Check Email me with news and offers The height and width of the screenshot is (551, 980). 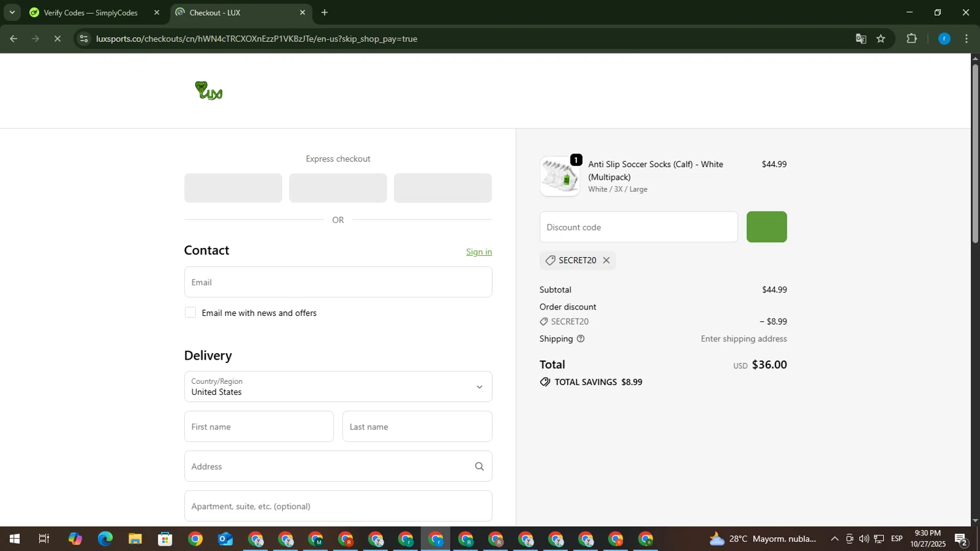(190, 313)
